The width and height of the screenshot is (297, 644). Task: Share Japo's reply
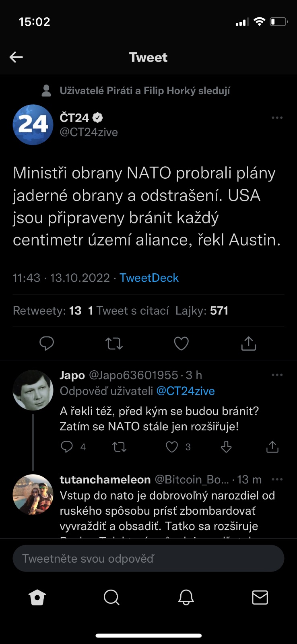272,447
